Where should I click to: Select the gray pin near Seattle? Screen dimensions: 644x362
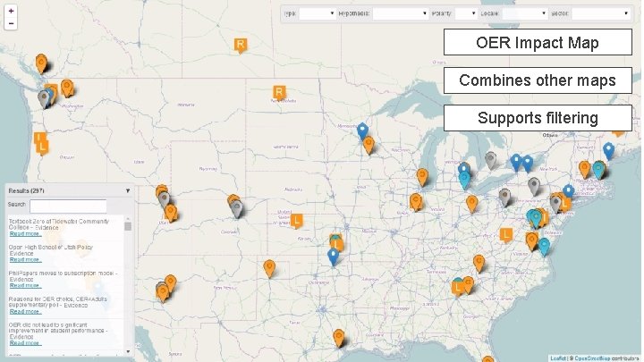pyautogui.click(x=44, y=99)
